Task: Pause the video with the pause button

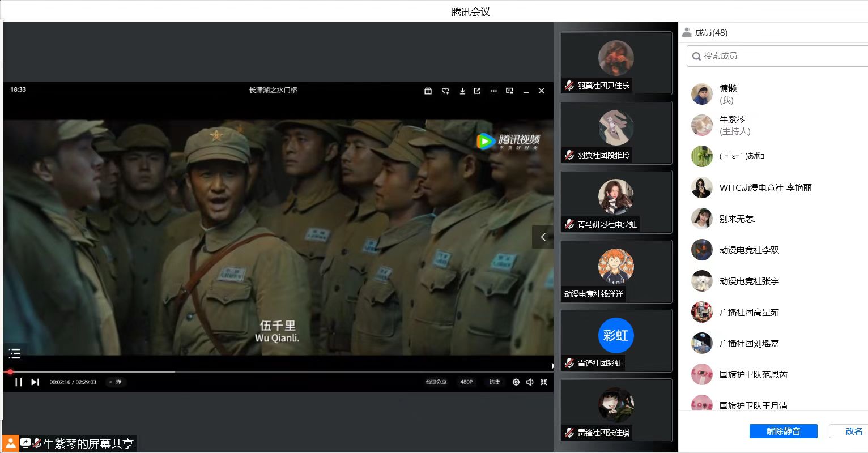Action: [x=18, y=382]
